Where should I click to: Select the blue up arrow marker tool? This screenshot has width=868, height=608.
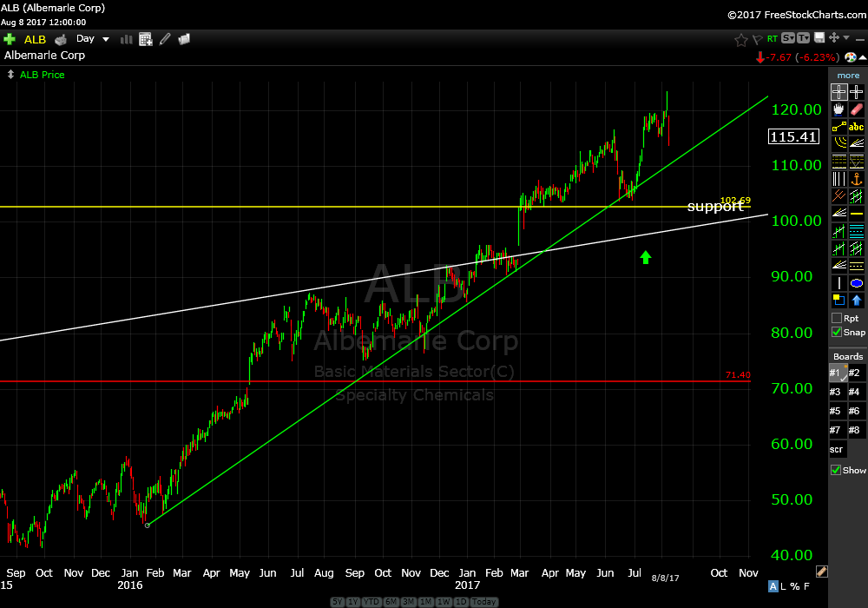coord(857,301)
